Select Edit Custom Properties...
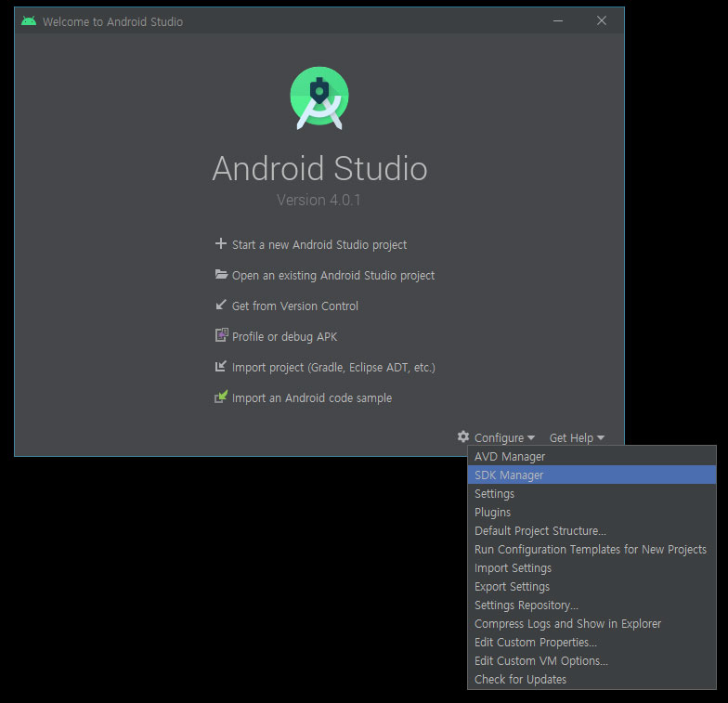 [591, 643]
